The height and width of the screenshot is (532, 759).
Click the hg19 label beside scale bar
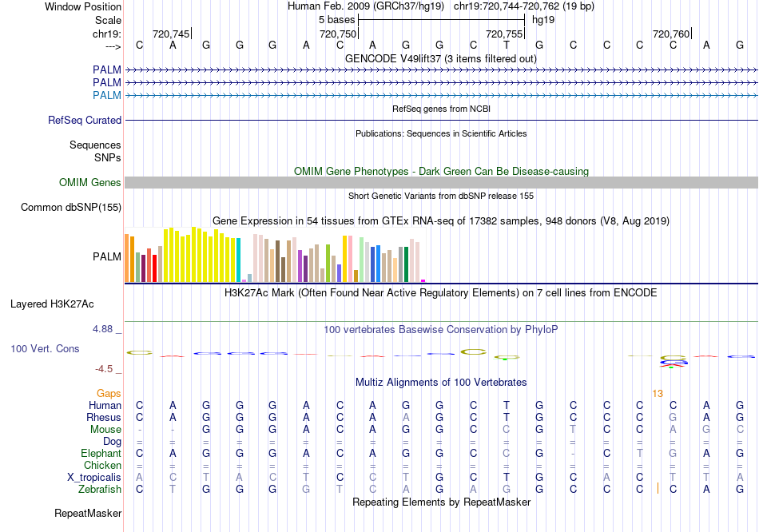click(x=543, y=20)
